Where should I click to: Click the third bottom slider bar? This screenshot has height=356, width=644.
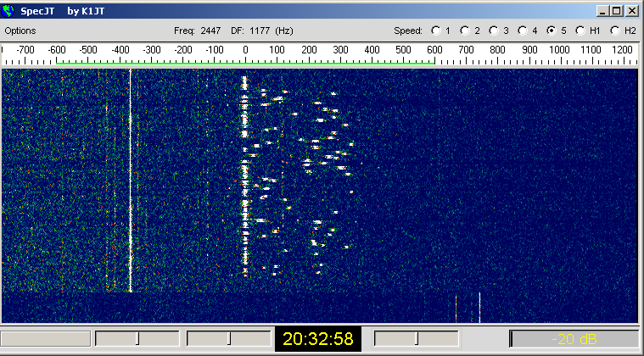click(x=229, y=339)
